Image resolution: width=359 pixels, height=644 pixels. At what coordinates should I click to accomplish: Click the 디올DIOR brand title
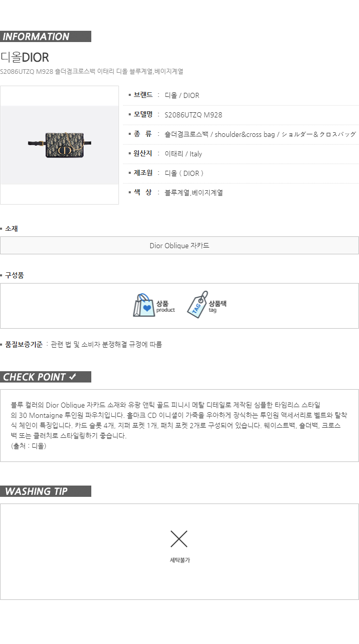[25, 57]
